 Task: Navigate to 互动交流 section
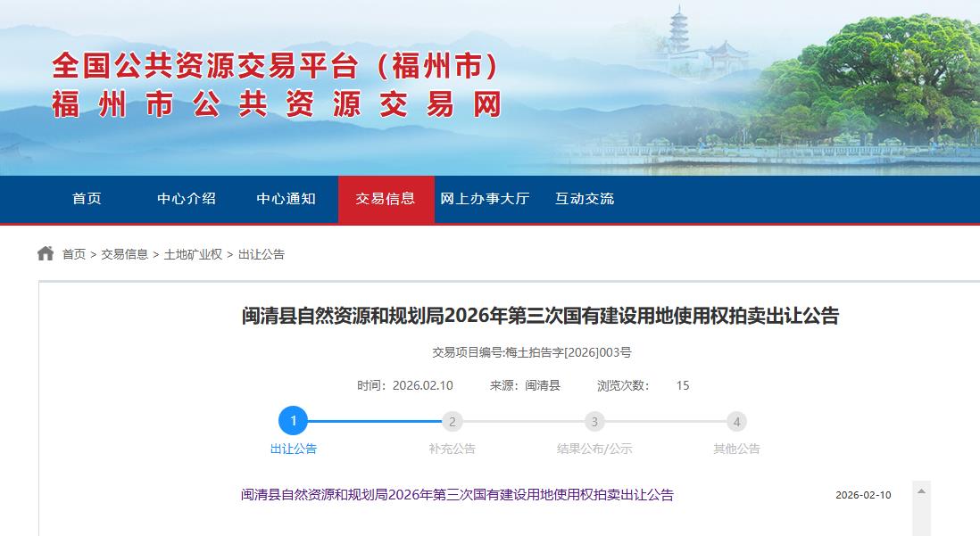click(x=585, y=199)
